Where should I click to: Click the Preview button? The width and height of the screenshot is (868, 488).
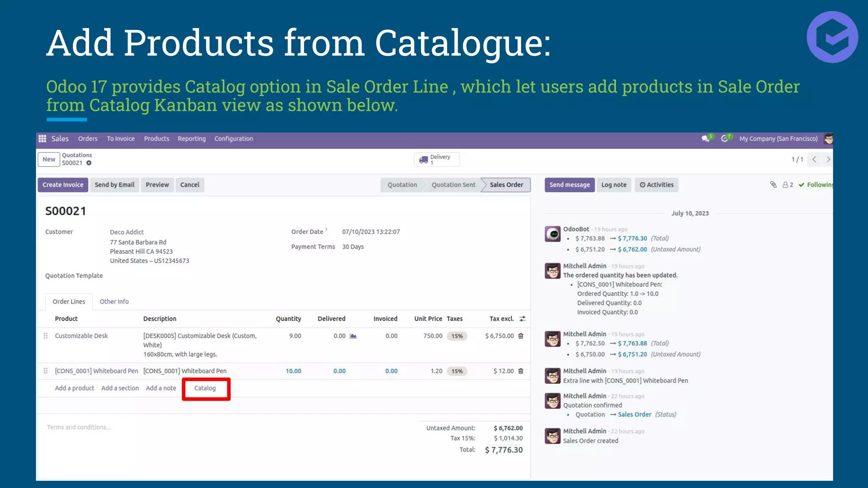point(157,185)
